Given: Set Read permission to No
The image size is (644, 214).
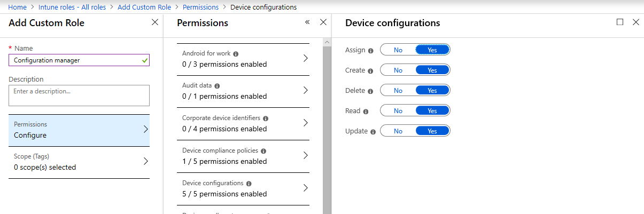Looking at the screenshot, I should pos(398,111).
